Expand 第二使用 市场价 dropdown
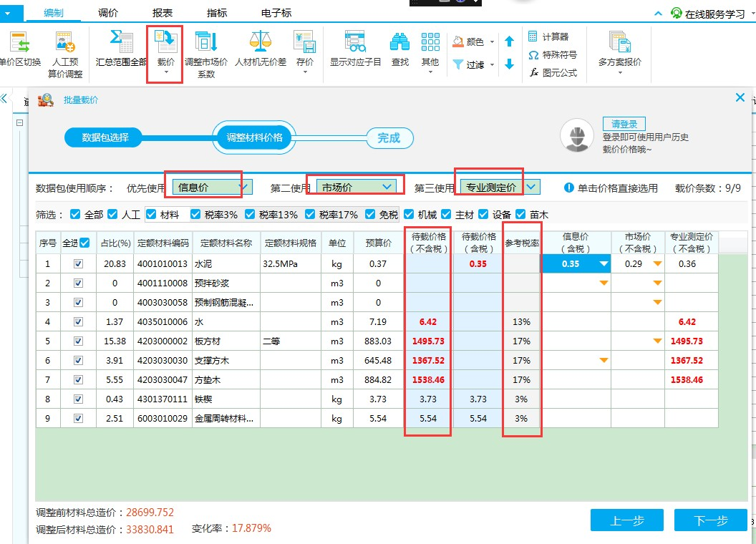756x544 pixels. click(x=387, y=187)
